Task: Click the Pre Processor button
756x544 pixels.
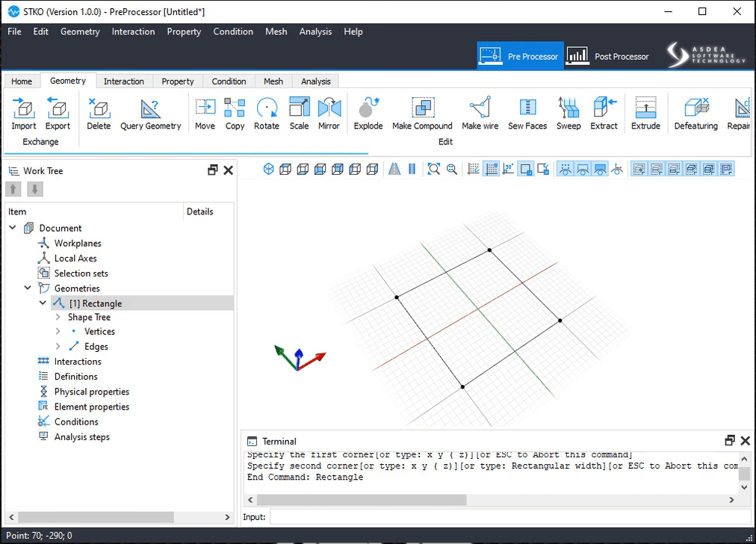Action: (520, 56)
